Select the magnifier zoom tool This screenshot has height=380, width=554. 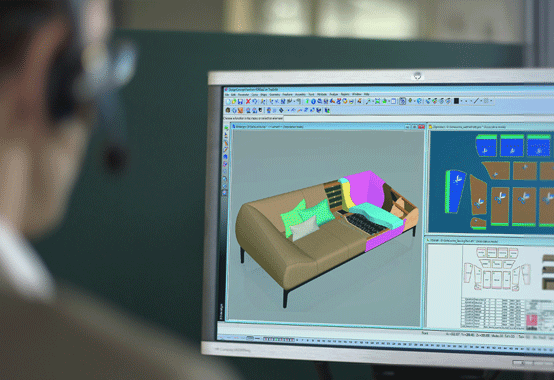369,102
